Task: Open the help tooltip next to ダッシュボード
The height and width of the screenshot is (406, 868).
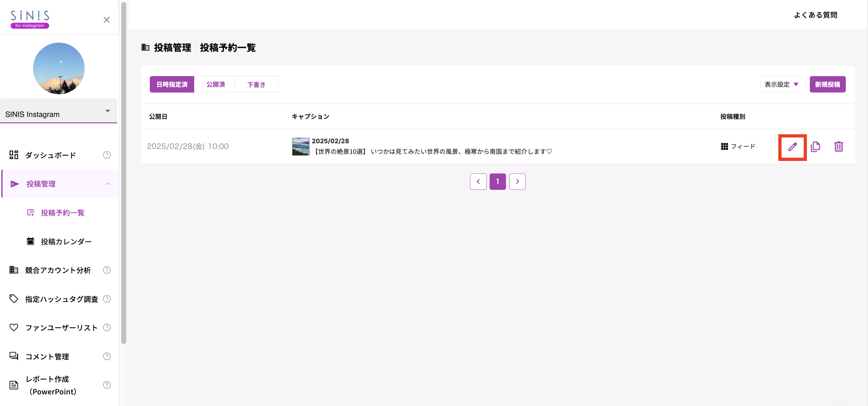Action: pos(106,155)
